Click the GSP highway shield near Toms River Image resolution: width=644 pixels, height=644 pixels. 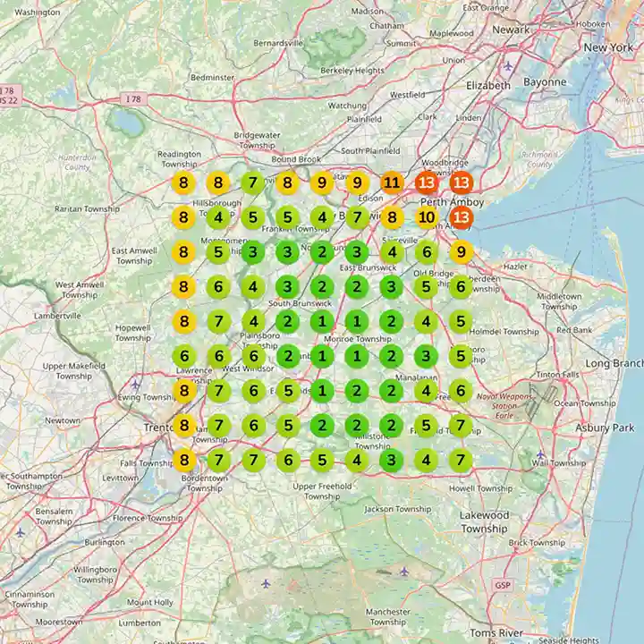click(x=502, y=585)
